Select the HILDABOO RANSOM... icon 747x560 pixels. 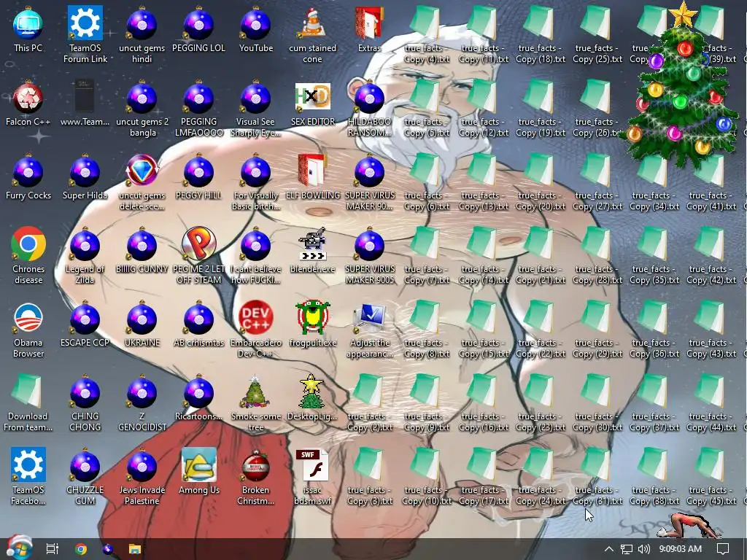point(369,109)
